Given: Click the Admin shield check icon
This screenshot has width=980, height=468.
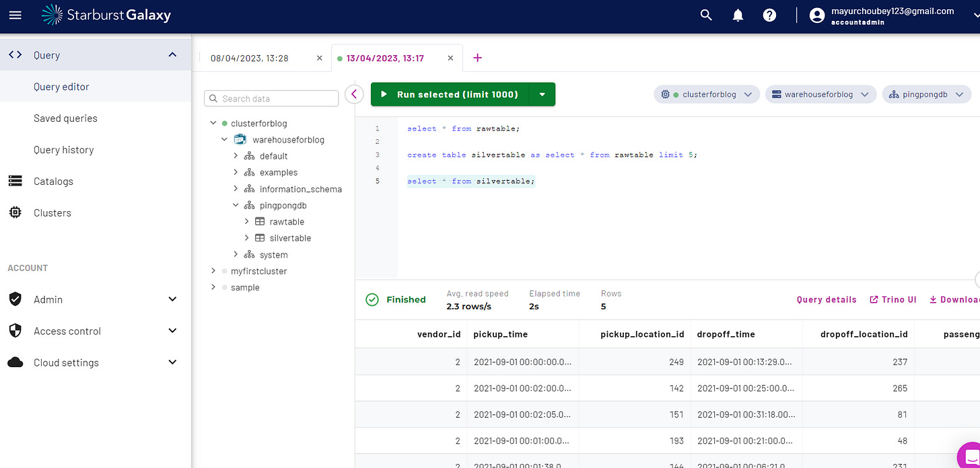Looking at the screenshot, I should [x=15, y=299].
